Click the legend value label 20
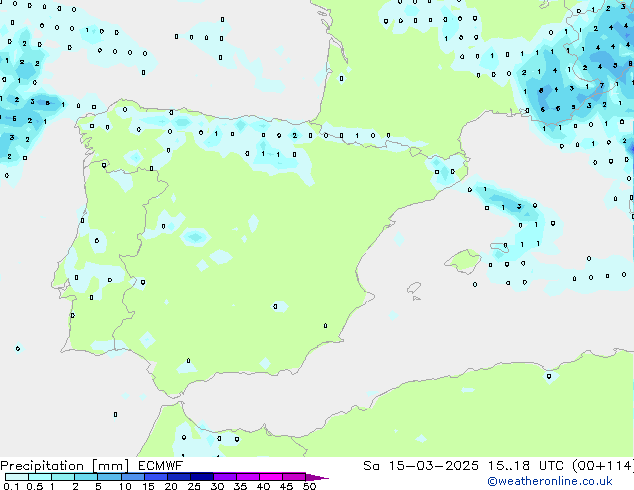Viewport: 634px width, 490px height. click(x=170, y=487)
